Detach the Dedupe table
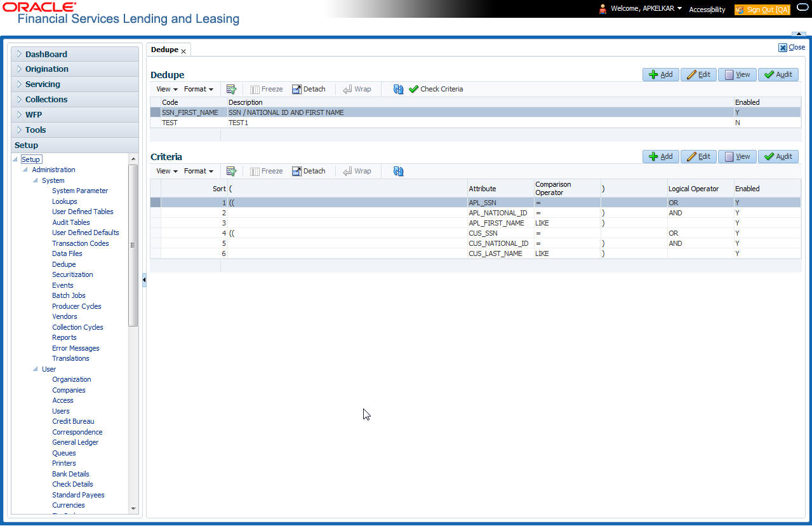The width and height of the screenshot is (812, 526). 309,90
